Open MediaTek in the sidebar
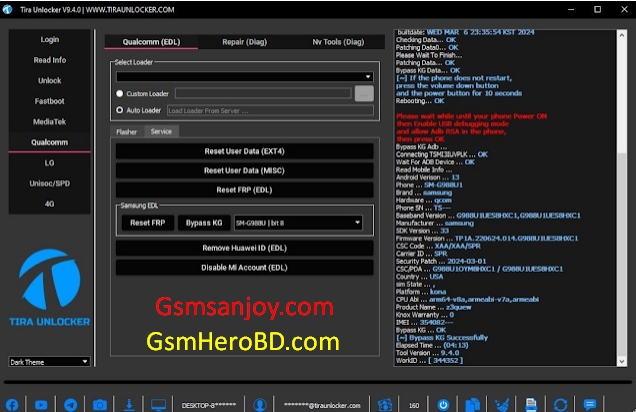636x412 pixels. click(49, 122)
